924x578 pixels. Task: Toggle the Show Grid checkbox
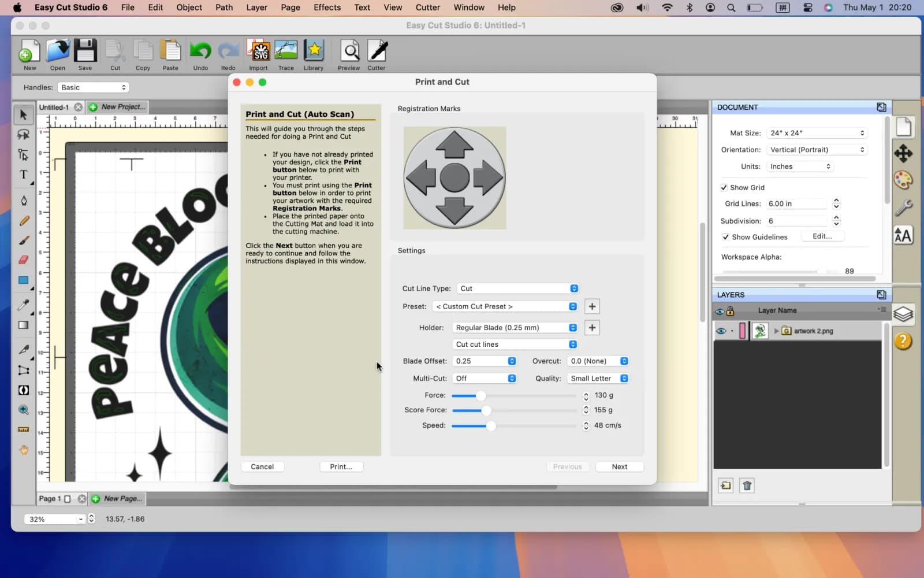(724, 187)
